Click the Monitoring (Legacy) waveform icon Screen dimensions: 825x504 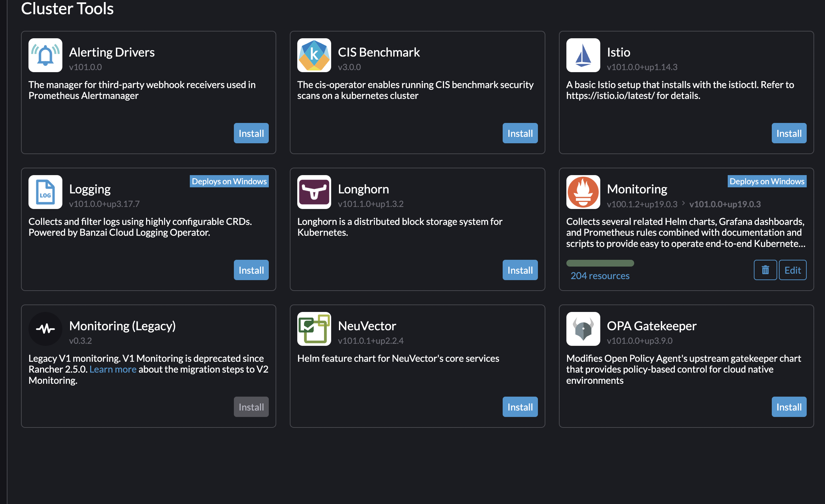pyautogui.click(x=45, y=329)
